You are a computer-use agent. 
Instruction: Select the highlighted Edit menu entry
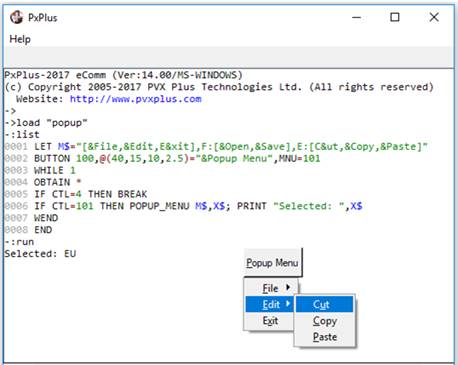tap(270, 304)
